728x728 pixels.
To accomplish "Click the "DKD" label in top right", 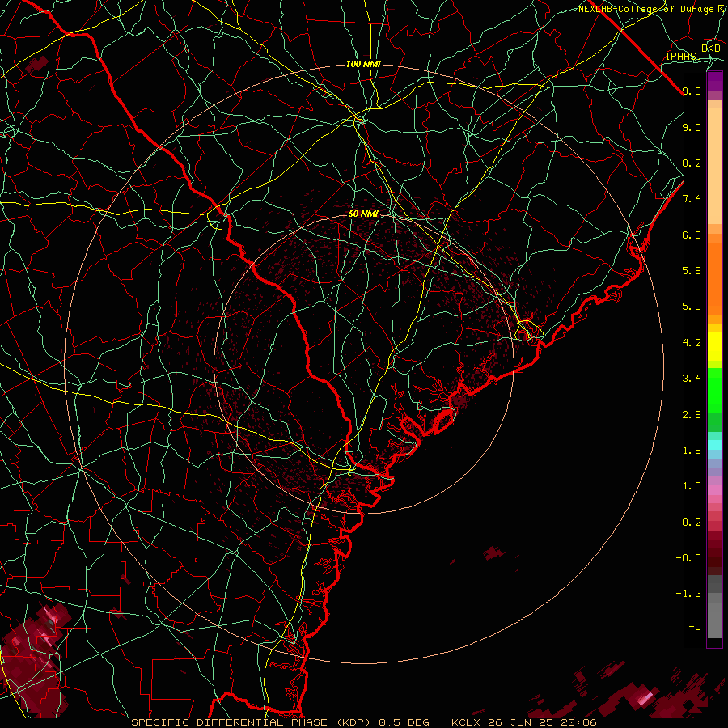I will tap(711, 48).
